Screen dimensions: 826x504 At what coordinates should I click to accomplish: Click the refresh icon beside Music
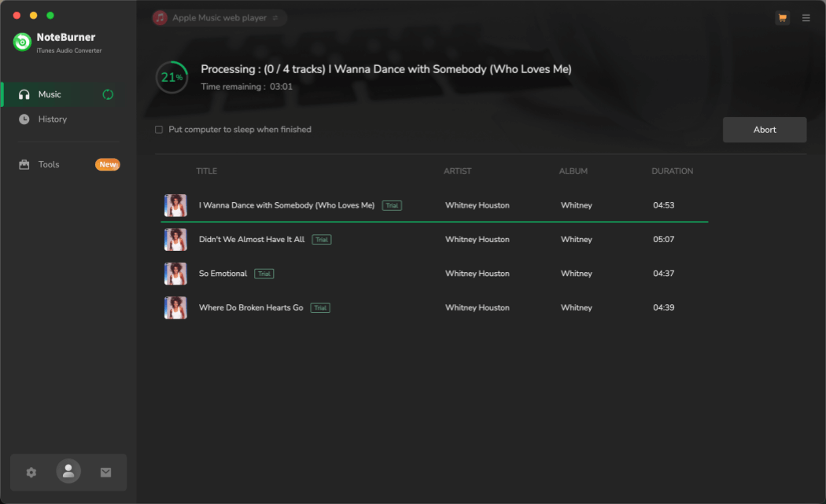108,94
